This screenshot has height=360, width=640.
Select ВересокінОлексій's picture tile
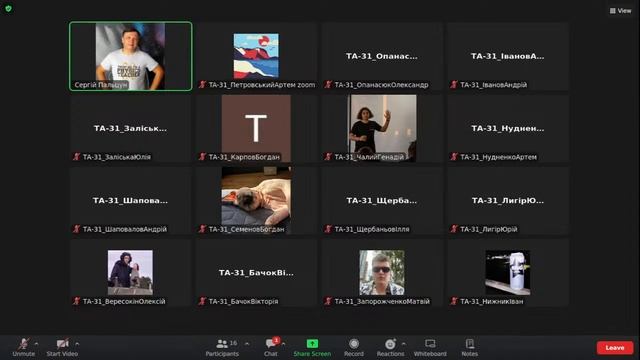click(130, 272)
